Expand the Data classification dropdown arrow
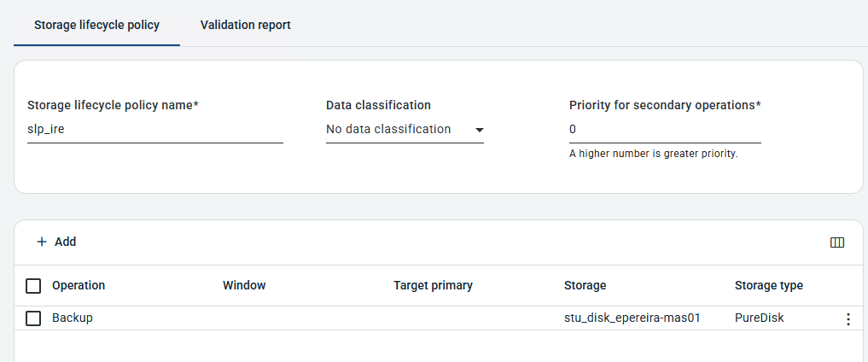This screenshot has height=362, width=868. [479, 130]
